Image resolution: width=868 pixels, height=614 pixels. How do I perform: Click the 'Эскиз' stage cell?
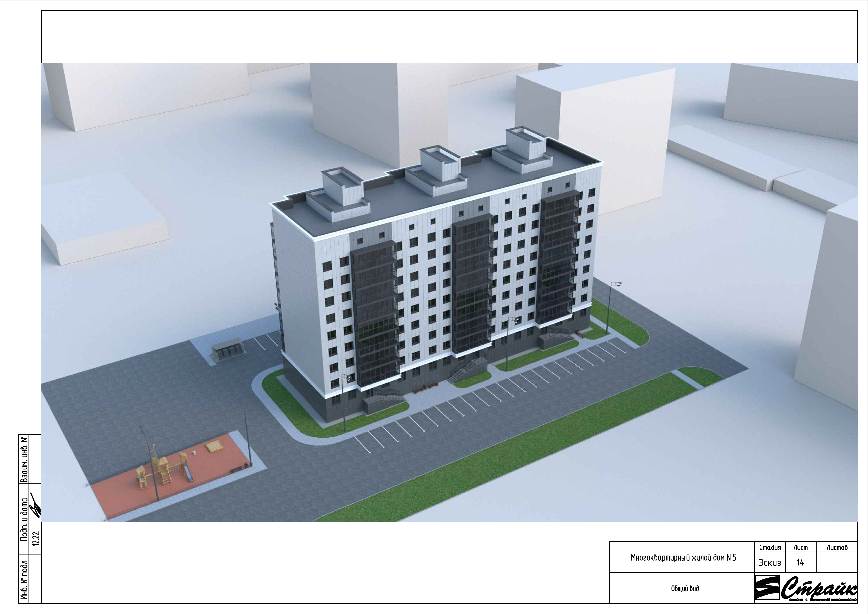pyautogui.click(x=770, y=563)
